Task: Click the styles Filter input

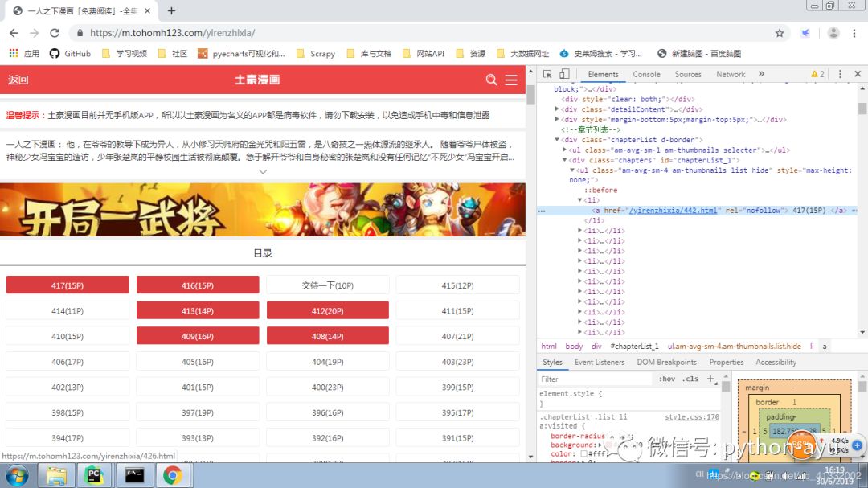Action: 595,379
